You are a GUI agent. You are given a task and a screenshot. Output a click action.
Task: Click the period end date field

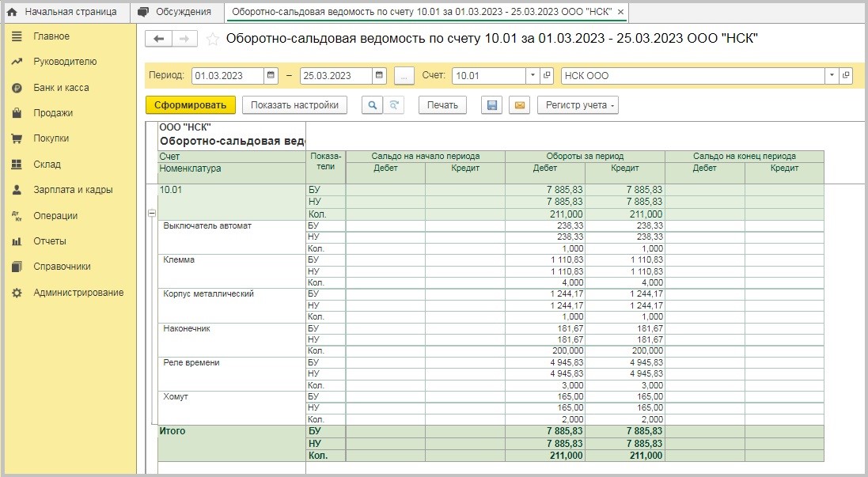(336, 76)
